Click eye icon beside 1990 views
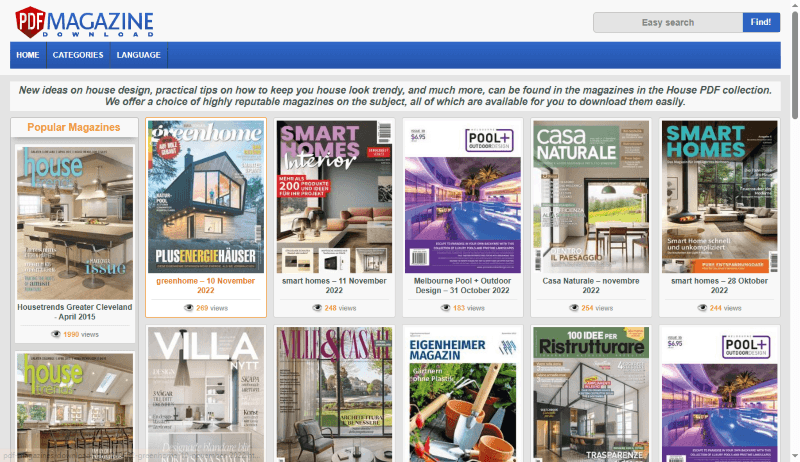 point(56,335)
